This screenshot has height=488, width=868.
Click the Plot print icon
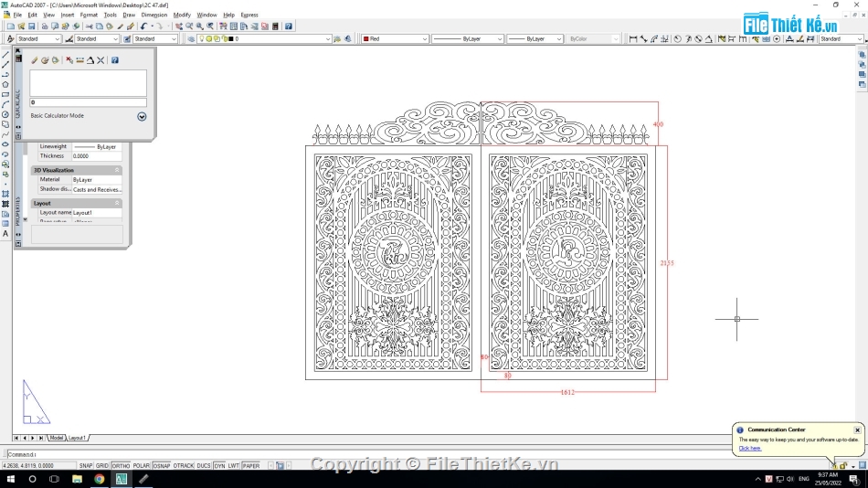45,26
